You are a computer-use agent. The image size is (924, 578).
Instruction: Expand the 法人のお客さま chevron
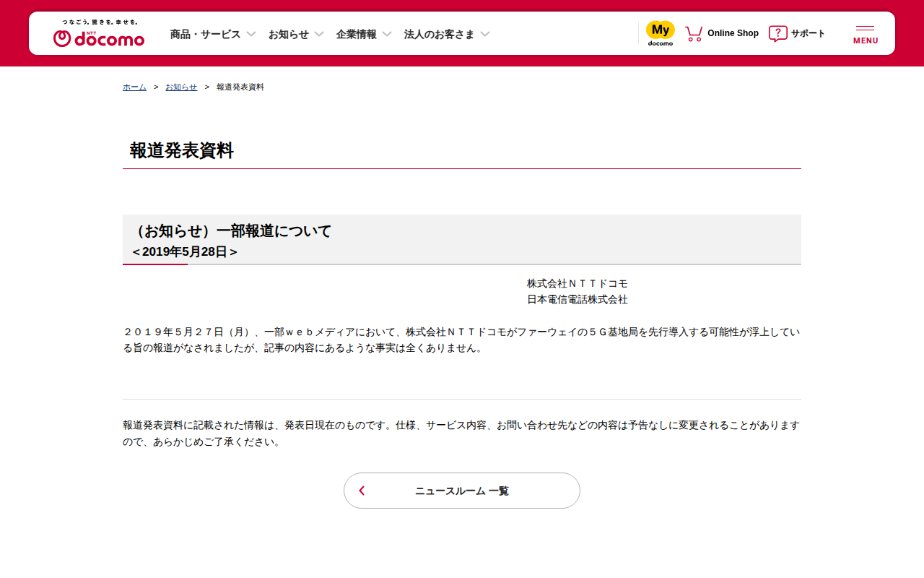[485, 34]
